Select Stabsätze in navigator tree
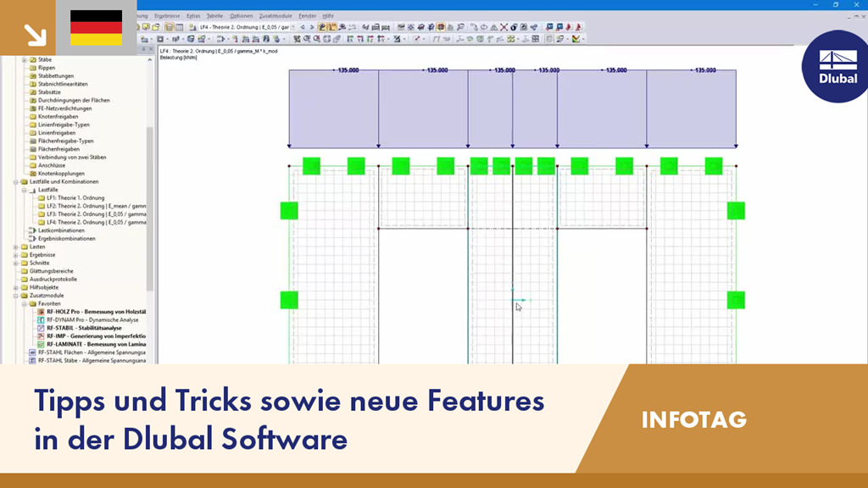The height and width of the screenshot is (488, 868). tap(49, 92)
